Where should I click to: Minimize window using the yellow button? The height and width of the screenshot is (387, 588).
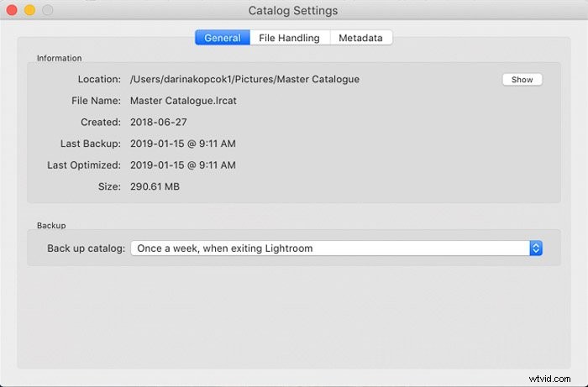click(29, 10)
